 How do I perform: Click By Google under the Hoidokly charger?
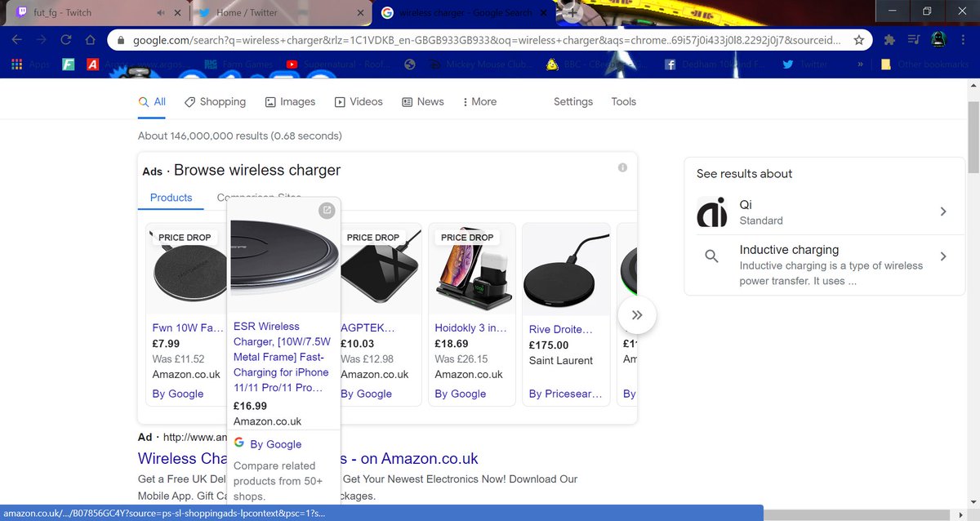461,394
